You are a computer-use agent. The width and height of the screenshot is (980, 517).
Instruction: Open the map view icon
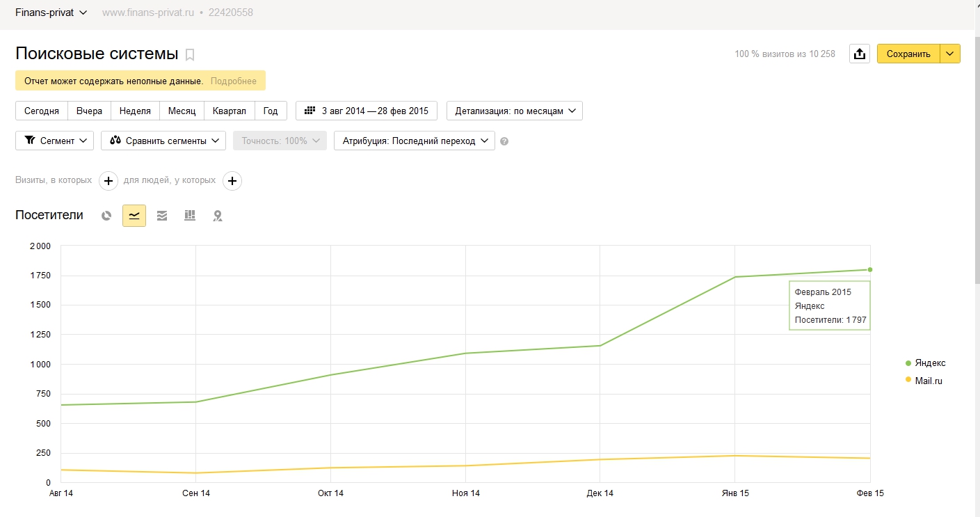point(218,216)
